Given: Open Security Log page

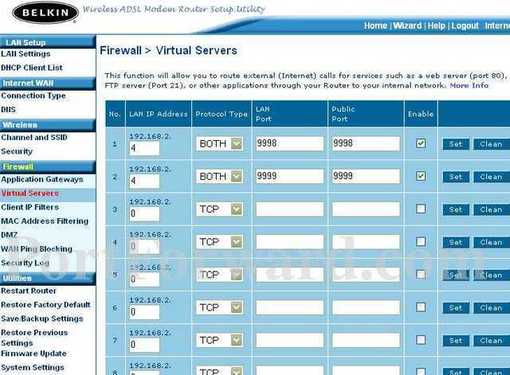Looking at the screenshot, I should (x=25, y=263).
